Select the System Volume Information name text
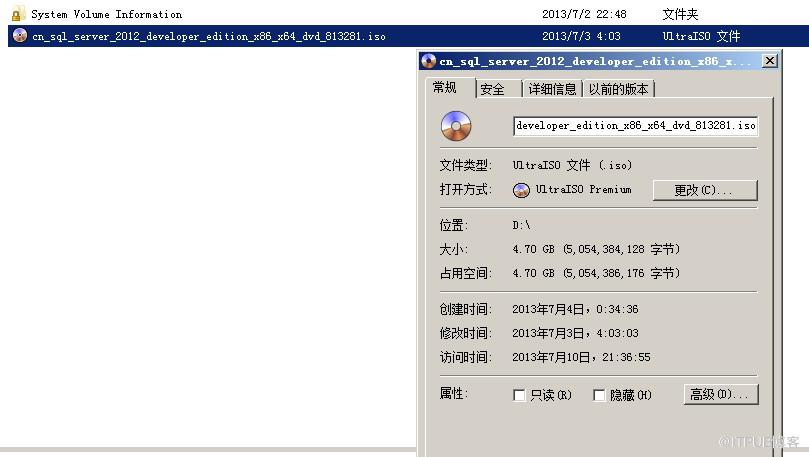 pyautogui.click(x=106, y=14)
